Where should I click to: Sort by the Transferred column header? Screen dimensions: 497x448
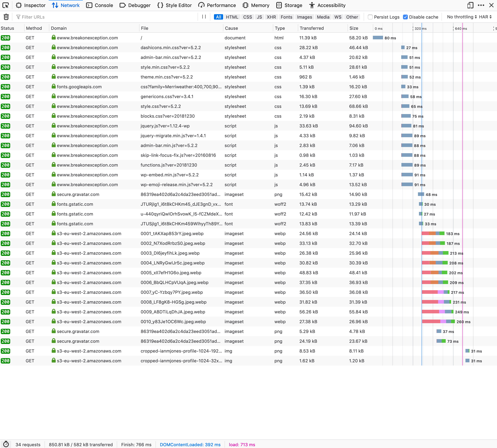(x=323, y=28)
